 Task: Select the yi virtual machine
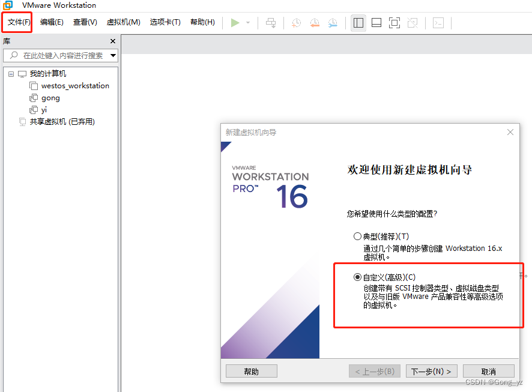coord(44,110)
